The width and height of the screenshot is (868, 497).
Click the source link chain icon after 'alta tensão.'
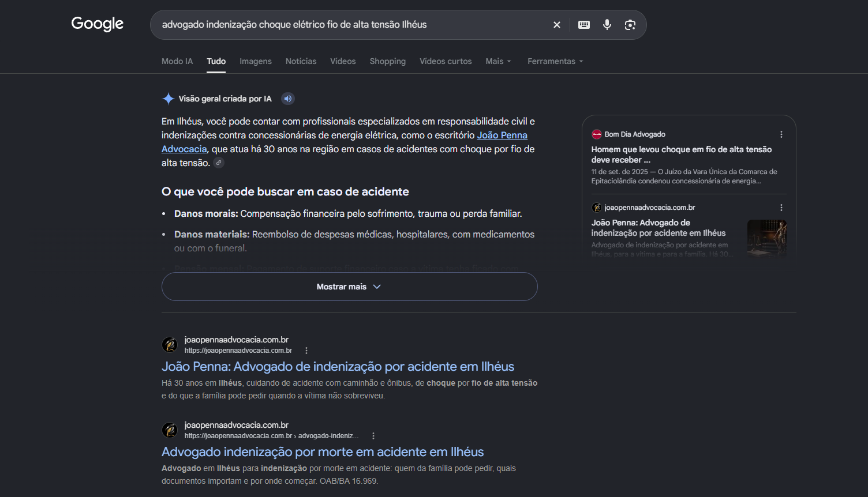219,163
